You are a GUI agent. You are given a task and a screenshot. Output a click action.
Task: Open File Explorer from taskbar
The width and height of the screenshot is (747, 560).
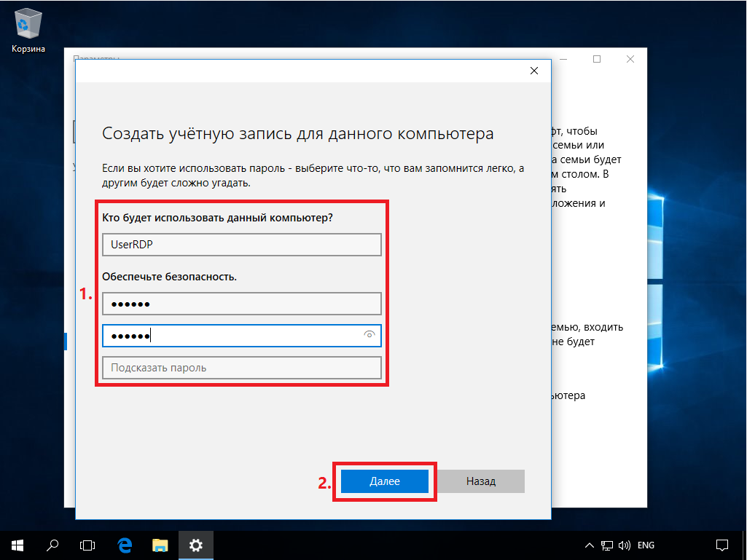(160, 545)
